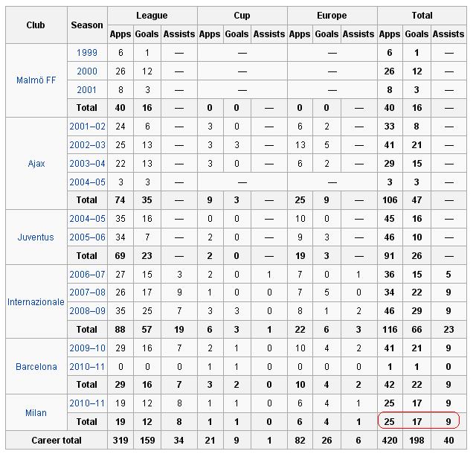Click the Ajax club link
This screenshot has height=454, width=476.
pyautogui.click(x=36, y=163)
